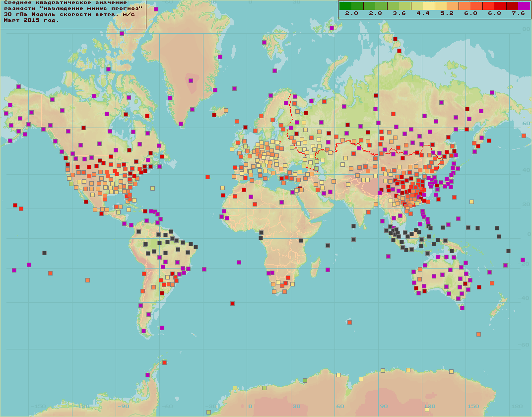Click the latitude label 80 on the right edge
532x417 pixels.
(526, 29)
